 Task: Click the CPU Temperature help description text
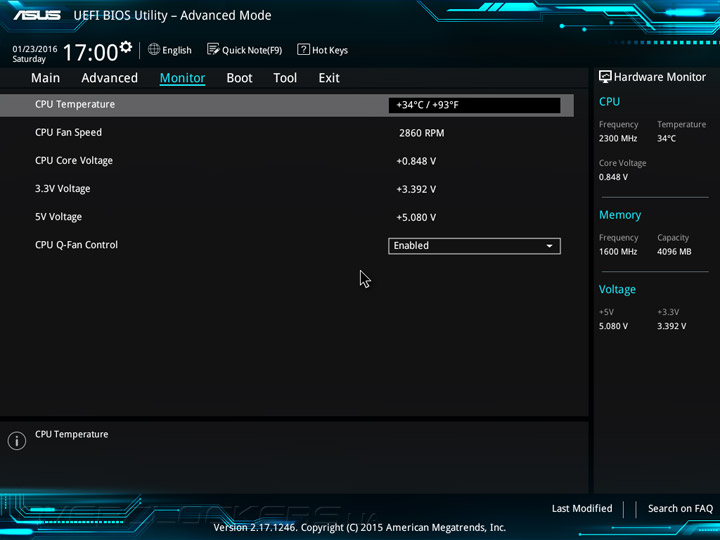[x=72, y=434]
